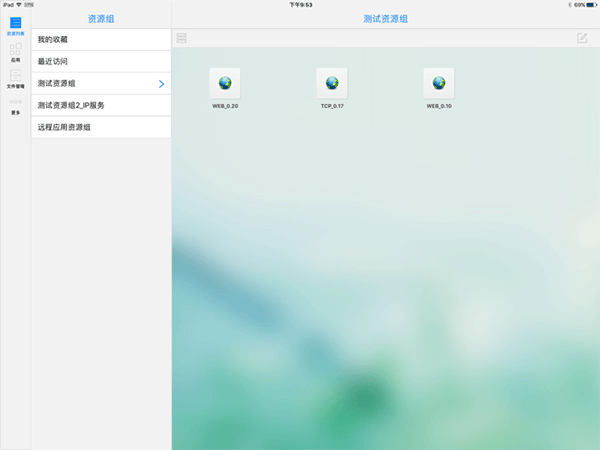This screenshot has height=450, width=600.
Task: Select 测试资源组 group row
Action: (x=101, y=83)
